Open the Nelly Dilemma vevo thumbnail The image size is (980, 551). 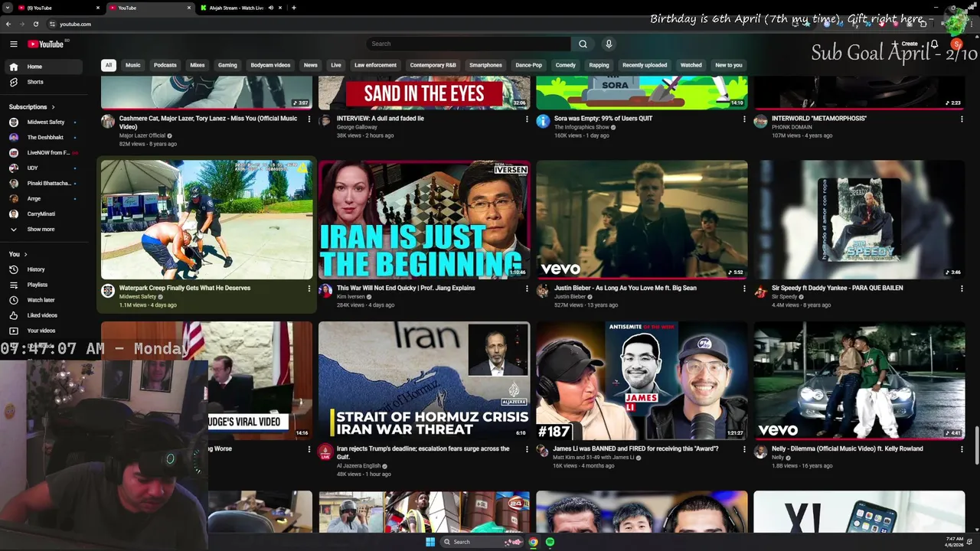[859, 380]
